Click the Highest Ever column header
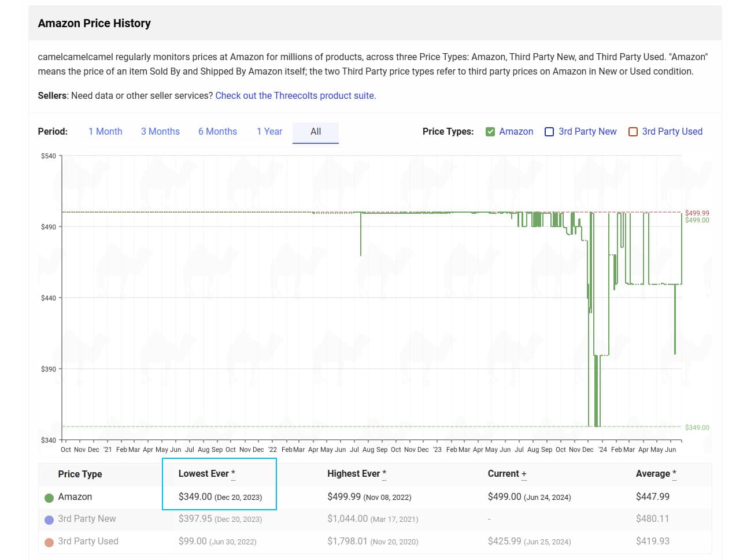The height and width of the screenshot is (560, 747). [x=356, y=474]
